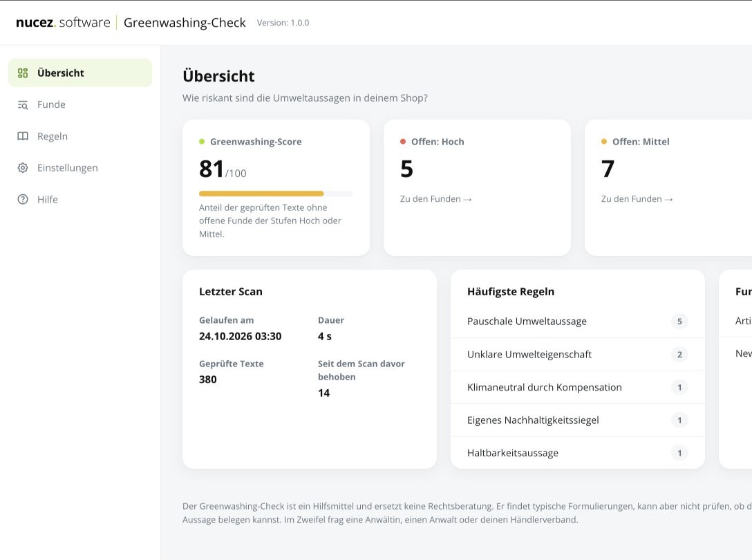Follow 'Zu den Funden' under Offen: Hoch
The height and width of the screenshot is (560, 752).
[436, 199]
